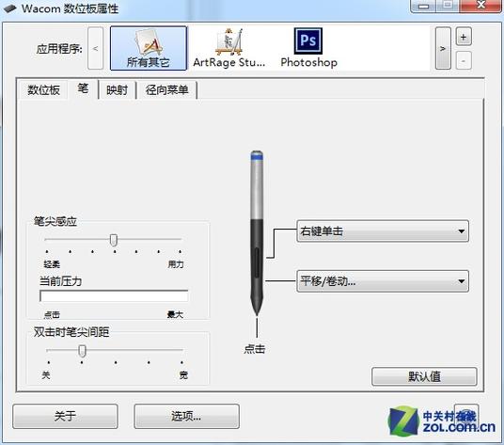This screenshot has width=504, height=445.
Task: Click the 当前压力 pressure bar
Action: click(114, 295)
